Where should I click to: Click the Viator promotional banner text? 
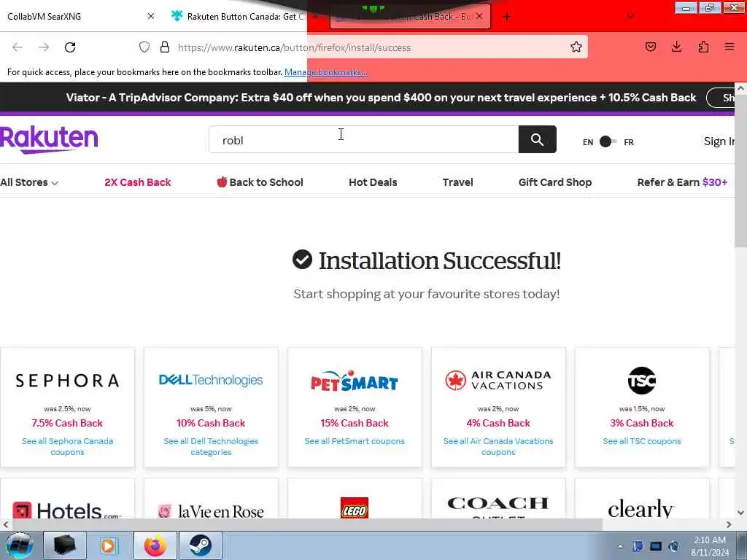381,98
